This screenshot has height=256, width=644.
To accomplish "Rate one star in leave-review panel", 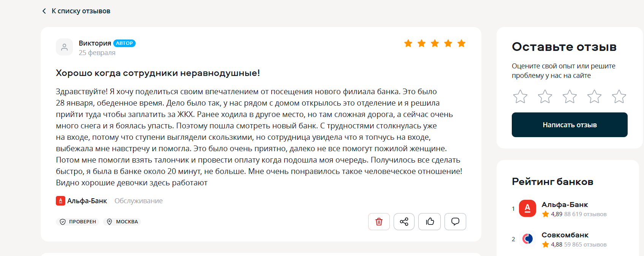I will point(520,96).
